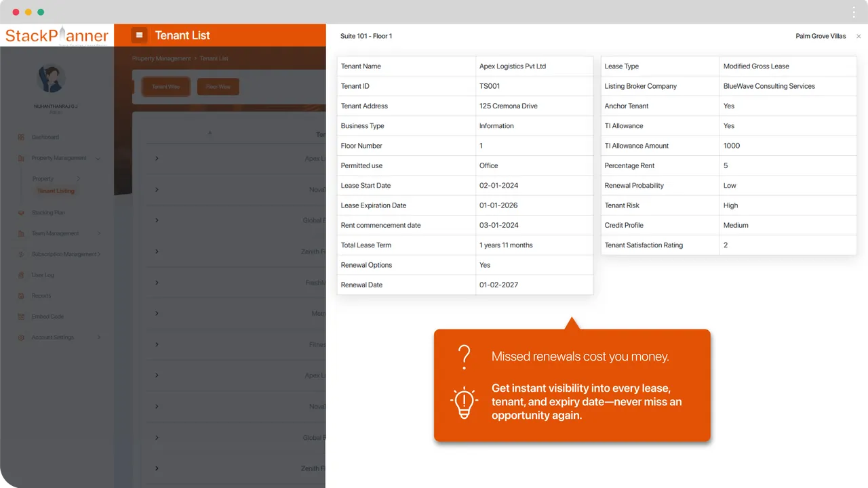Switch to the Floor Wise tab
This screenshot has height=488, width=868.
tap(218, 86)
